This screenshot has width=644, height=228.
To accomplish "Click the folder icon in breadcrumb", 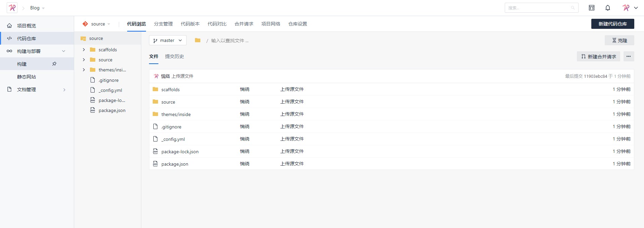I will coord(198,40).
